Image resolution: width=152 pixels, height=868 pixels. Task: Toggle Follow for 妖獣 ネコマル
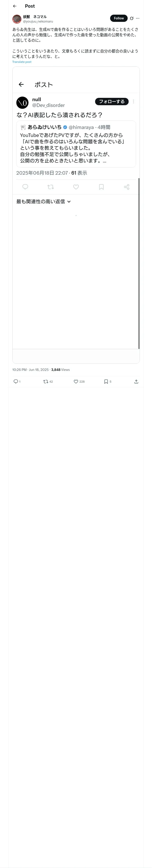tap(119, 18)
